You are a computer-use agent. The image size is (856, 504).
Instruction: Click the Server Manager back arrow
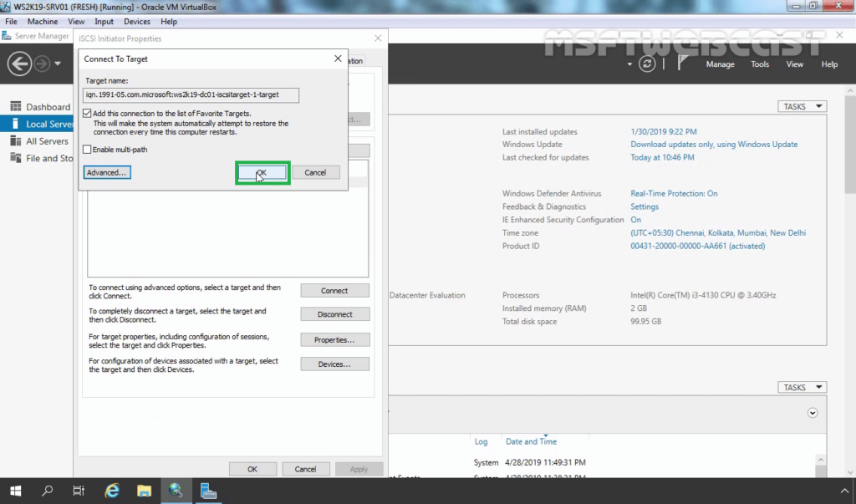[19, 64]
